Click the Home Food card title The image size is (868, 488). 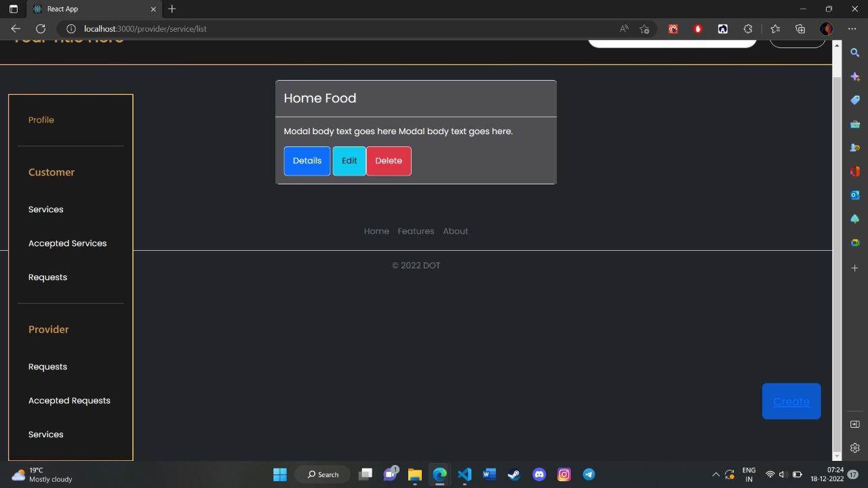[320, 98]
